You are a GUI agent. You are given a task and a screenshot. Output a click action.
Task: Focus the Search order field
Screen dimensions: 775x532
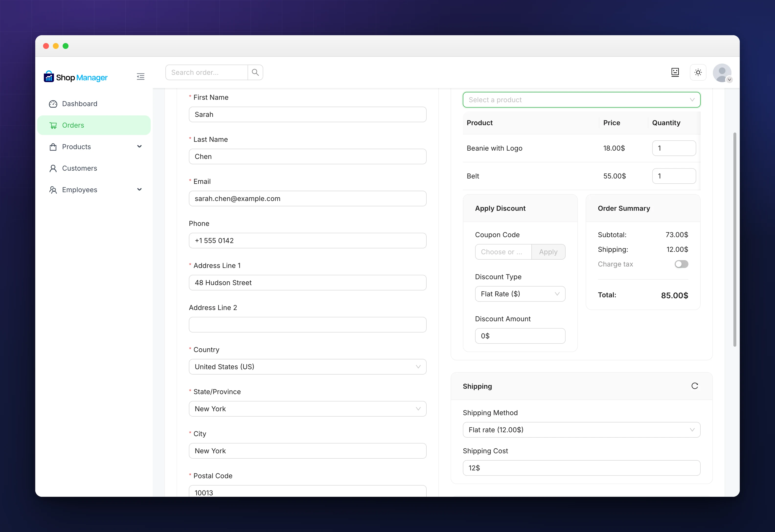(x=207, y=72)
